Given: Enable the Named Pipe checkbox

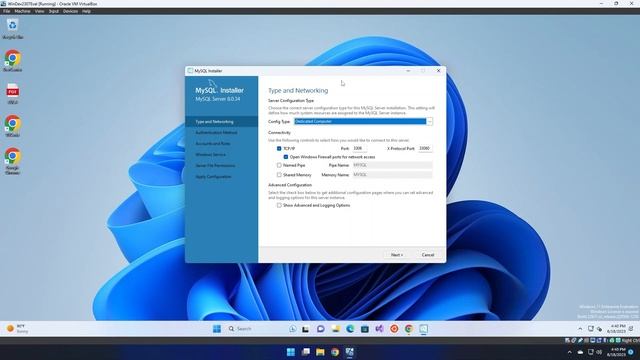Looking at the screenshot, I should click(279, 165).
